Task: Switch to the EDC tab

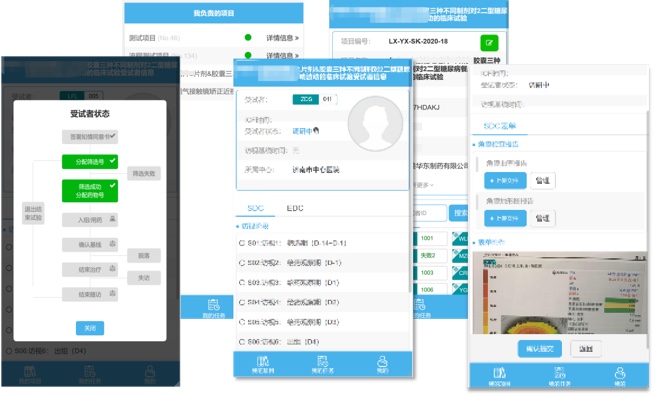Action: coord(295,208)
